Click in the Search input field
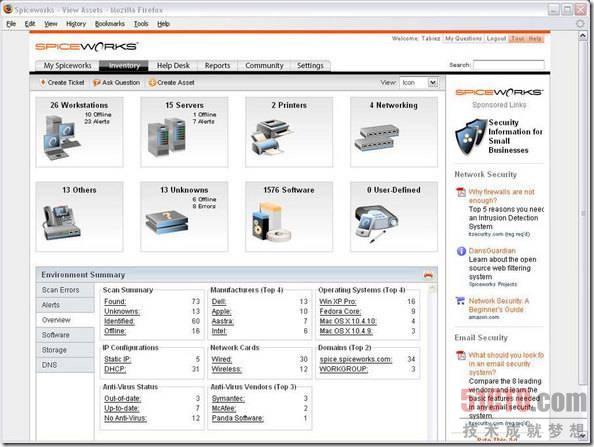 click(509, 65)
